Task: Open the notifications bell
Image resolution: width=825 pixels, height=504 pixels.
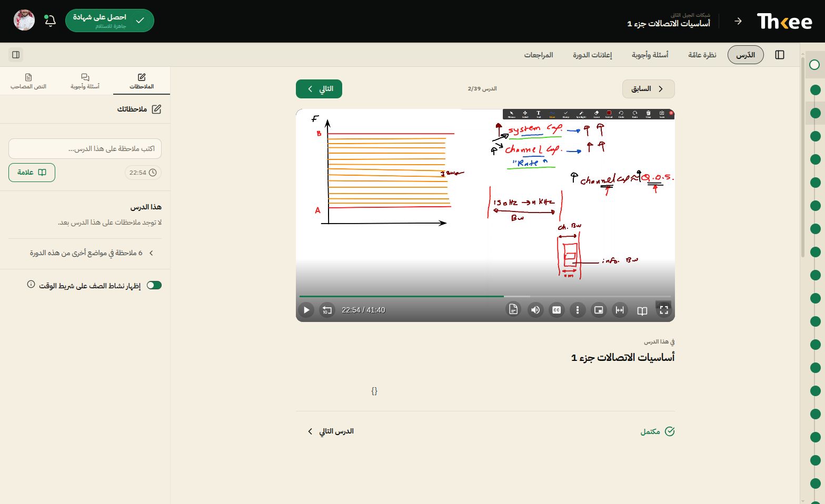Action: tap(50, 21)
